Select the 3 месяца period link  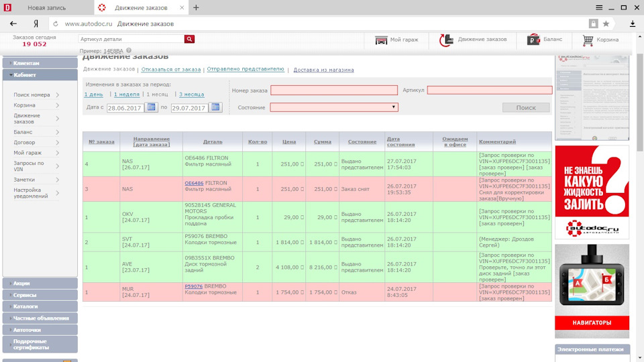[x=191, y=95]
